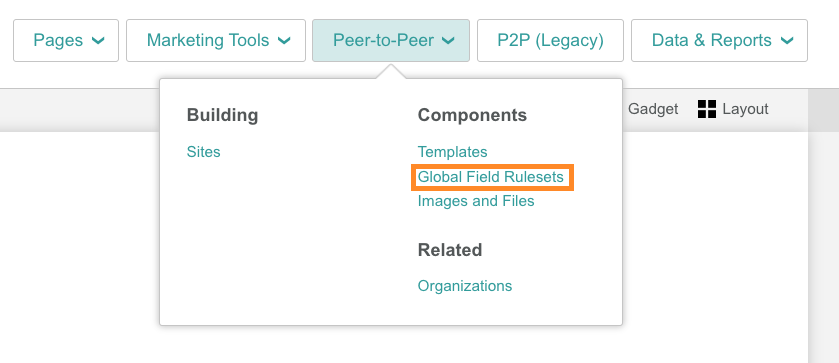This screenshot has width=839, height=363.
Task: Click the Data & Reports chevron arrow
Action: [x=787, y=41]
